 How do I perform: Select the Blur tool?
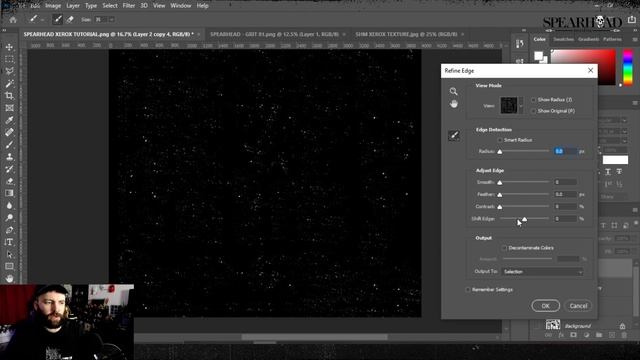tap(9, 206)
